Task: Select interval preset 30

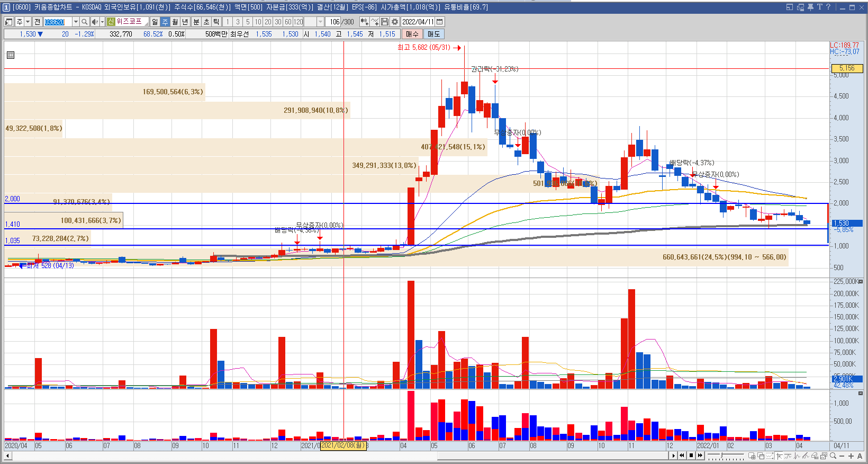Action: coord(278,22)
